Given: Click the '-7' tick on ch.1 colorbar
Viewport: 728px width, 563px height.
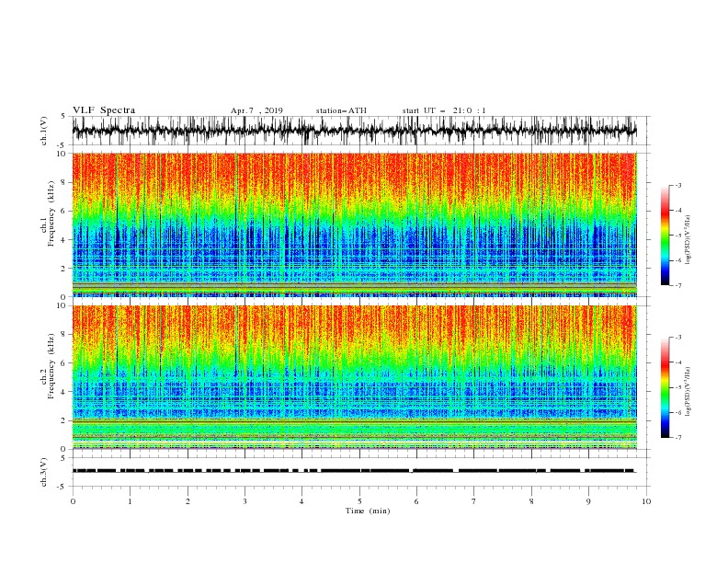Looking at the screenshot, I should coord(678,285).
